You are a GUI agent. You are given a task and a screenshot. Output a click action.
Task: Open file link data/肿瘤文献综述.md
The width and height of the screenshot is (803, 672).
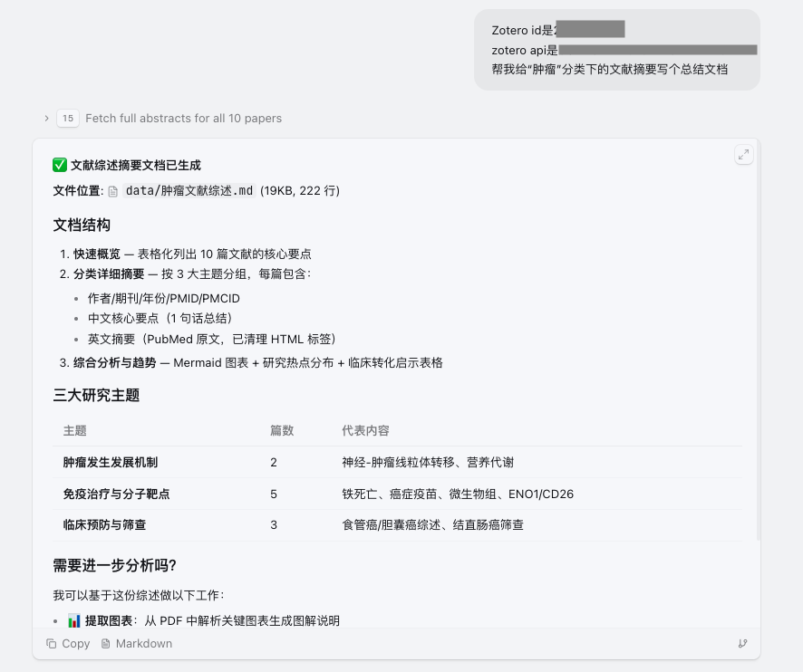(x=189, y=191)
